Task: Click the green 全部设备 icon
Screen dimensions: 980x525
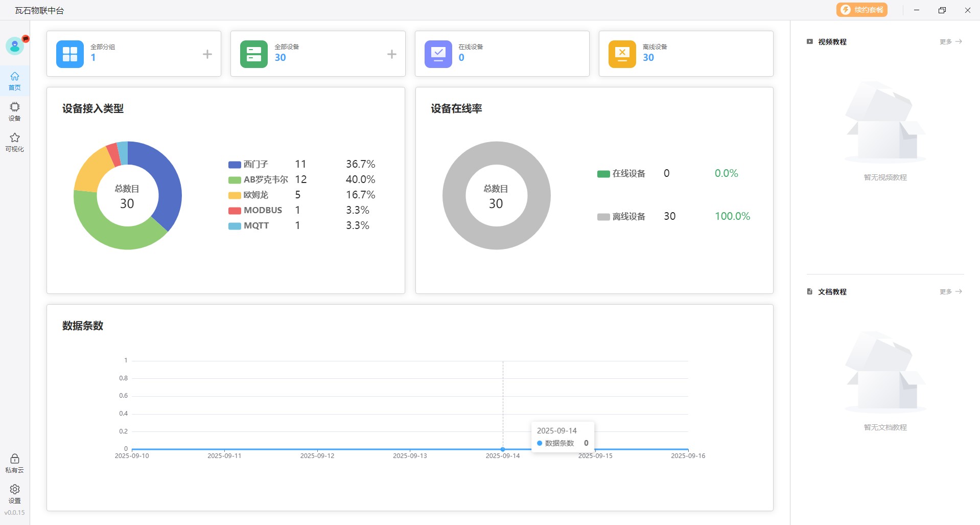Action: point(254,54)
